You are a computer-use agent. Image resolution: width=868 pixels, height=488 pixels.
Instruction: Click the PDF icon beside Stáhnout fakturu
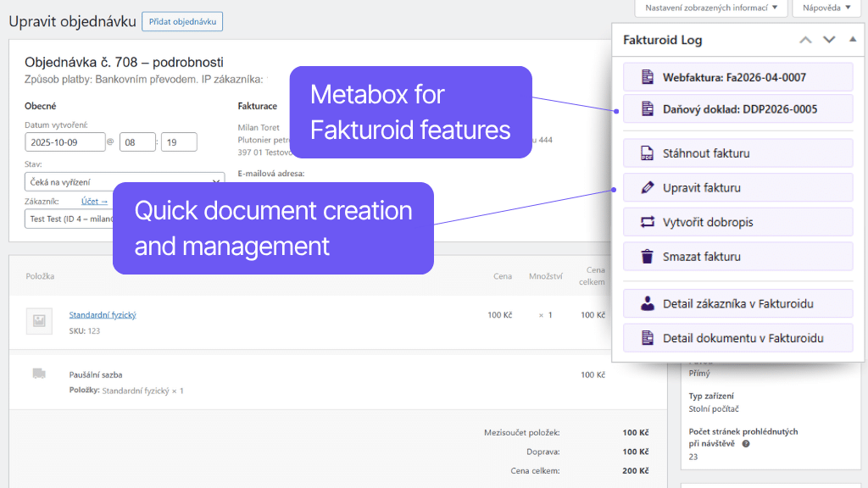[647, 153]
